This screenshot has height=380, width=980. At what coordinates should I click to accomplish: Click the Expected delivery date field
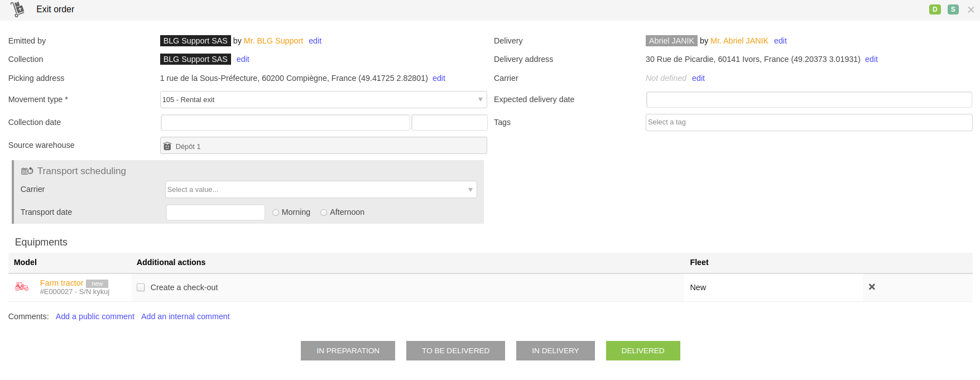click(808, 100)
